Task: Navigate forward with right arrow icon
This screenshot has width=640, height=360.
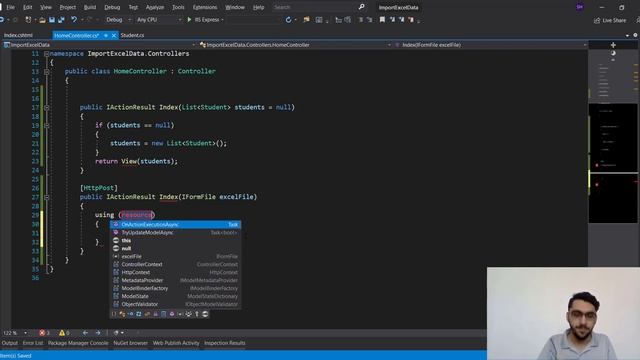Action: [x=98, y=333]
